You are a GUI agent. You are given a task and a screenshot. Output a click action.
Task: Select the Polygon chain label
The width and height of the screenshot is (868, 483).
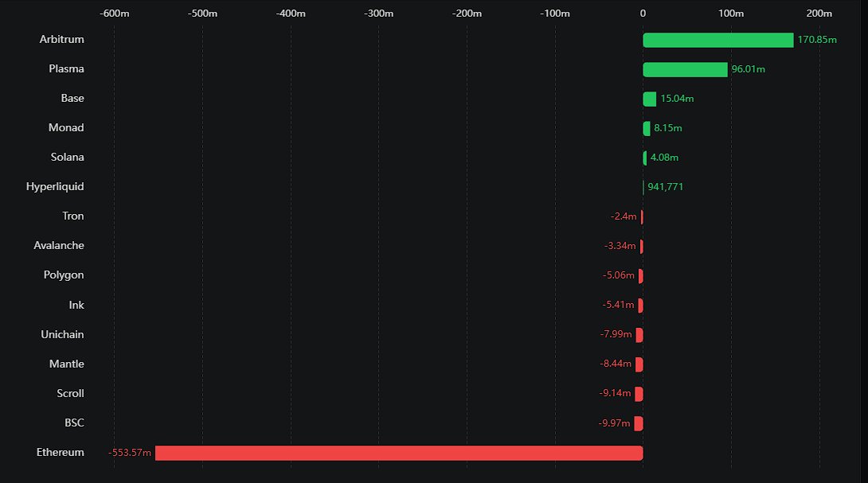[64, 275]
